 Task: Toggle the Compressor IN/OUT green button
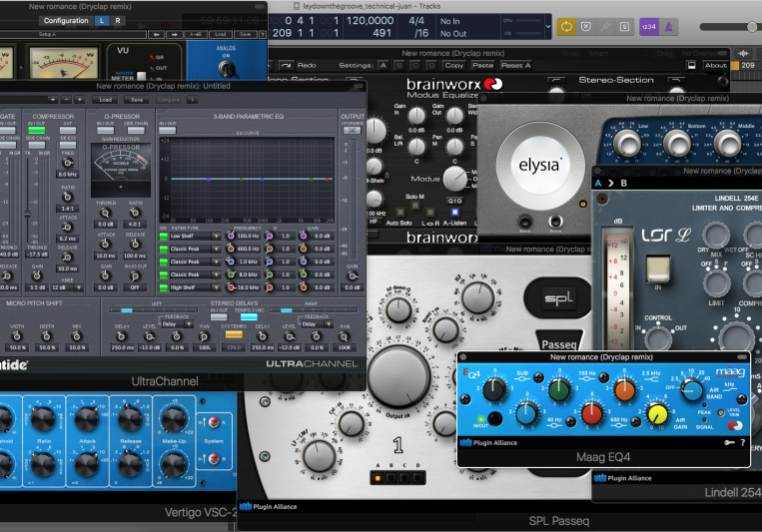(36, 130)
